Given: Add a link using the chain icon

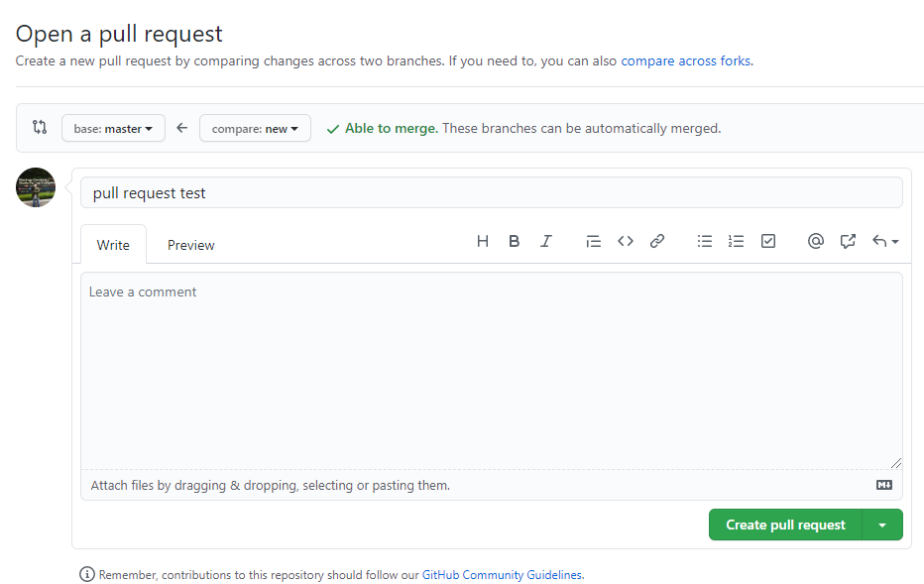Looking at the screenshot, I should pos(657,241).
